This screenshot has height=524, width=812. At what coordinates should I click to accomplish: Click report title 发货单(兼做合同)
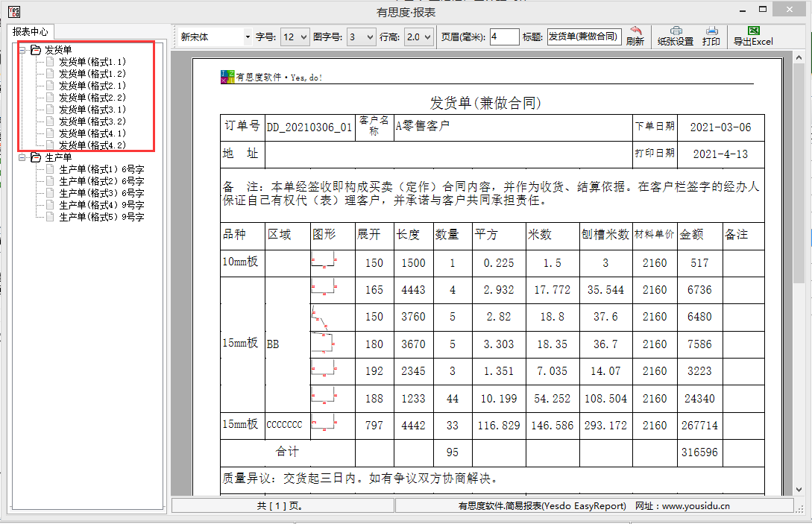click(x=485, y=103)
